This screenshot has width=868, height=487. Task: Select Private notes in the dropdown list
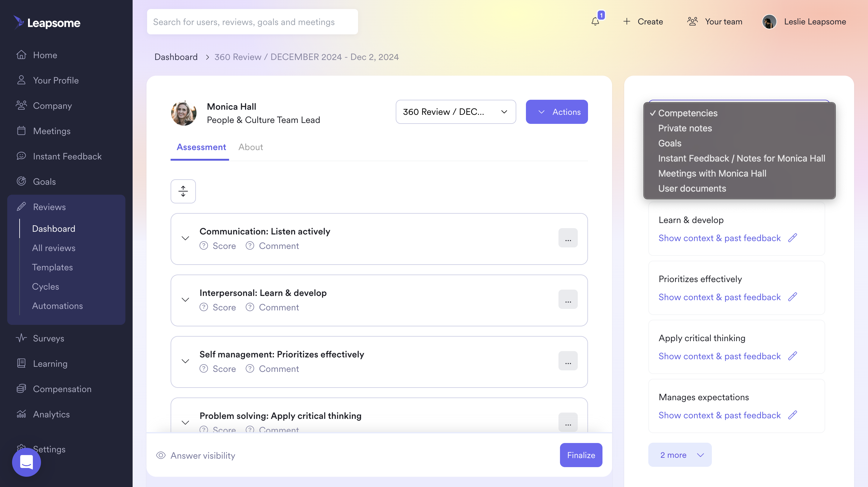click(x=739, y=128)
